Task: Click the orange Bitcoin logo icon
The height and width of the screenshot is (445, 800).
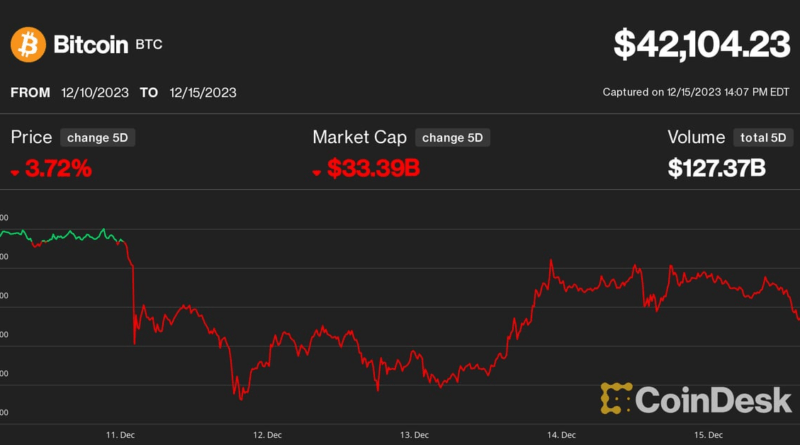Action: tap(28, 44)
